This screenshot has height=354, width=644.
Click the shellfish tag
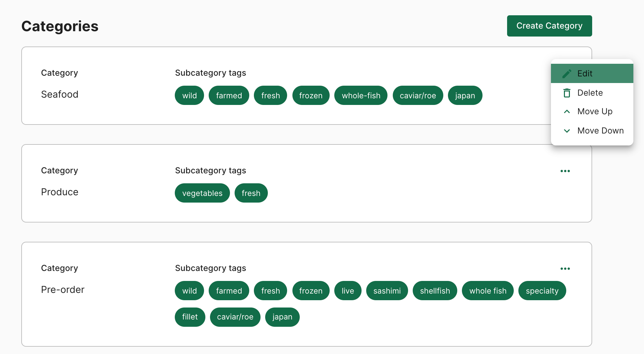(435, 291)
